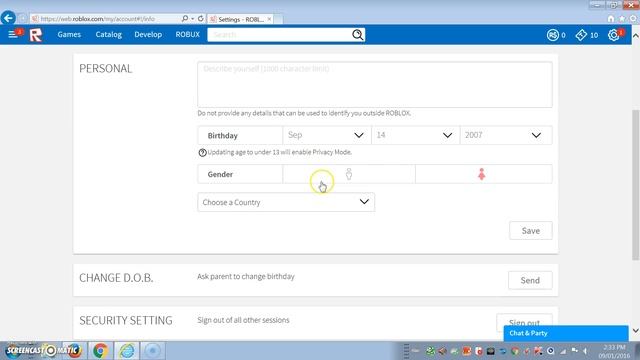This screenshot has width=640, height=360.
Task: Click Chrome icon in system tray
Action: pos(514,351)
